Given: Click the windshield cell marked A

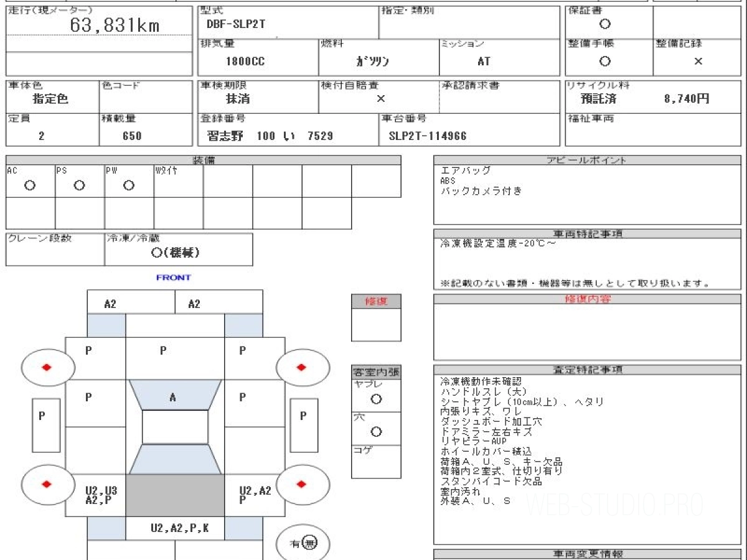Looking at the screenshot, I should (174, 395).
